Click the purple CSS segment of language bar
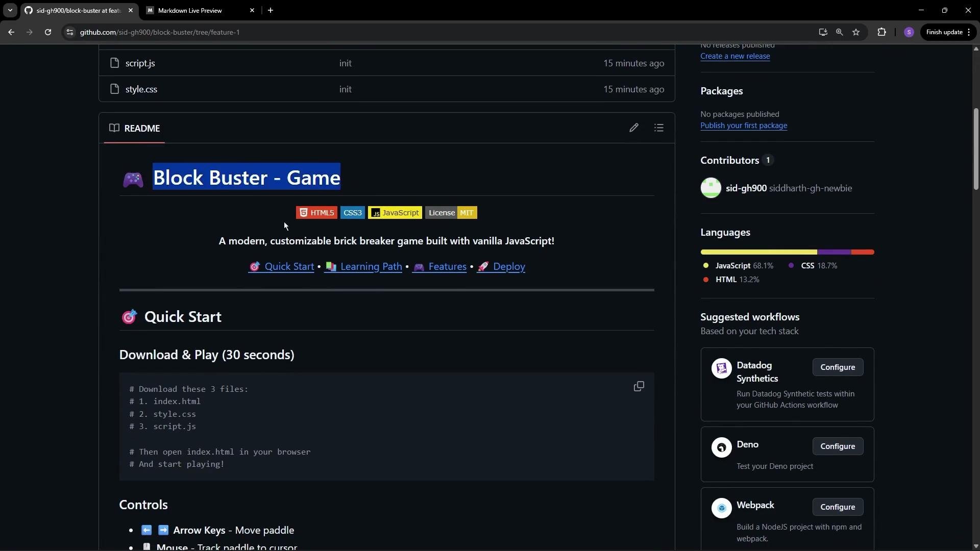 pos(834,252)
